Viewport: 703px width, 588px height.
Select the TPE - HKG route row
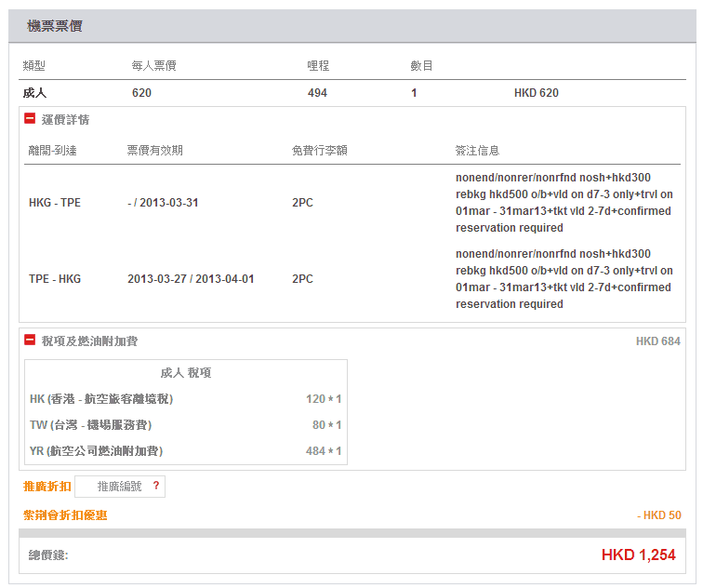[x=55, y=279]
